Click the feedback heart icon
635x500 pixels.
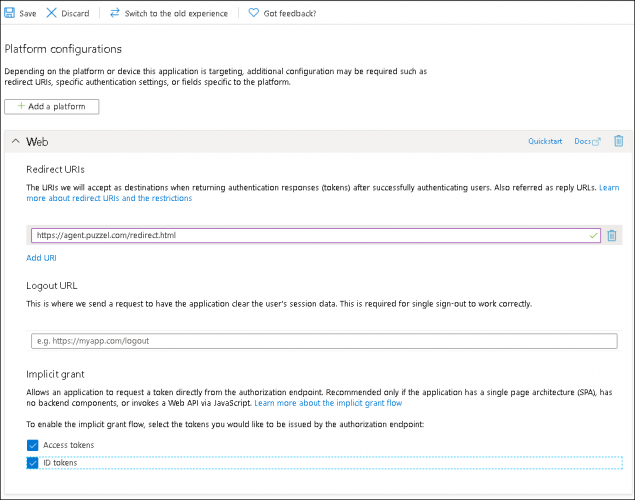(x=254, y=13)
